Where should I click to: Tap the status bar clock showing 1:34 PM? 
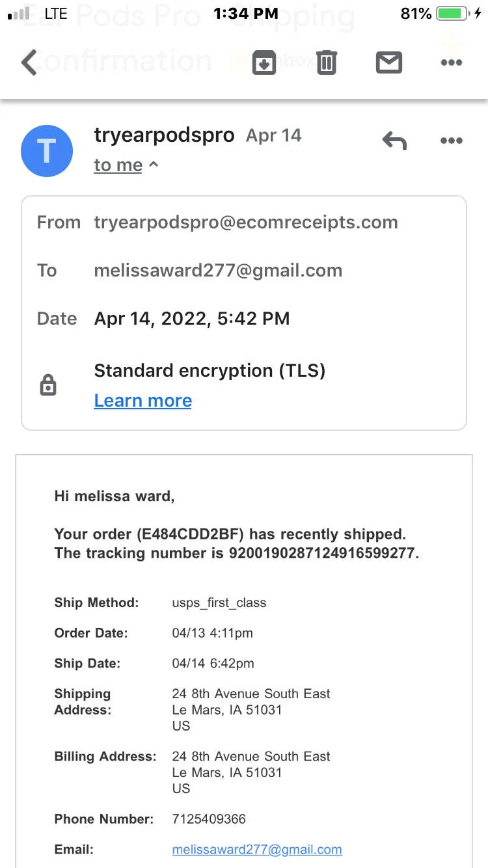(245, 13)
